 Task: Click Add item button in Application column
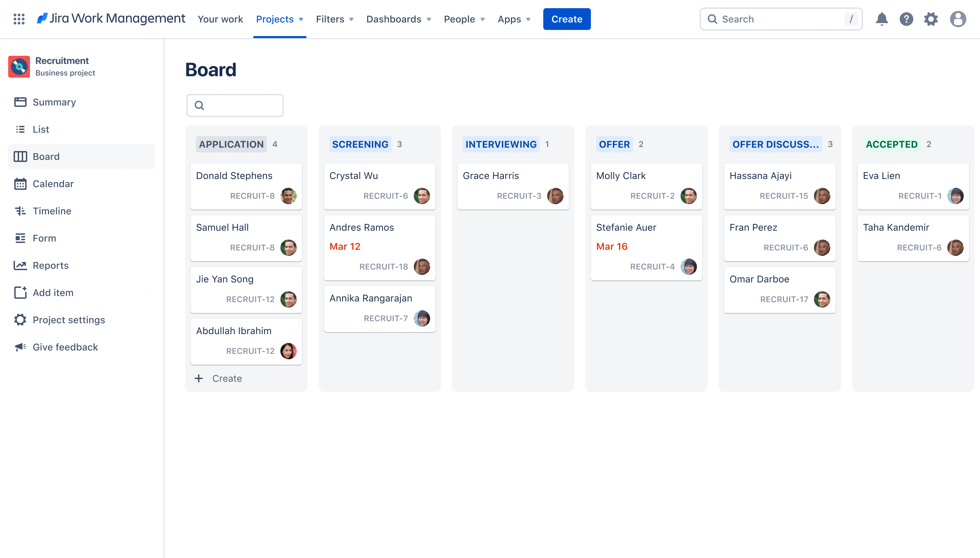218,378
